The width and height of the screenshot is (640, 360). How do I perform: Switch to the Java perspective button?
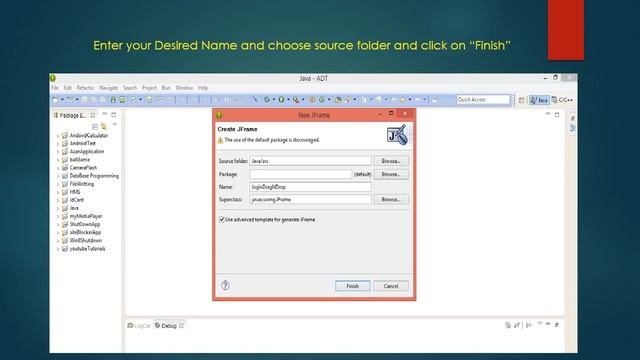pos(539,100)
